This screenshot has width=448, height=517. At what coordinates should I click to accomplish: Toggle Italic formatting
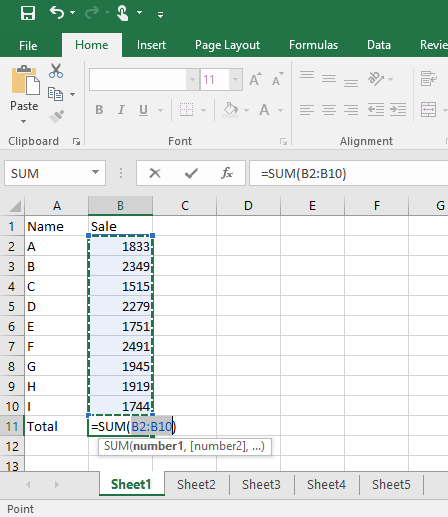pyautogui.click(x=121, y=110)
